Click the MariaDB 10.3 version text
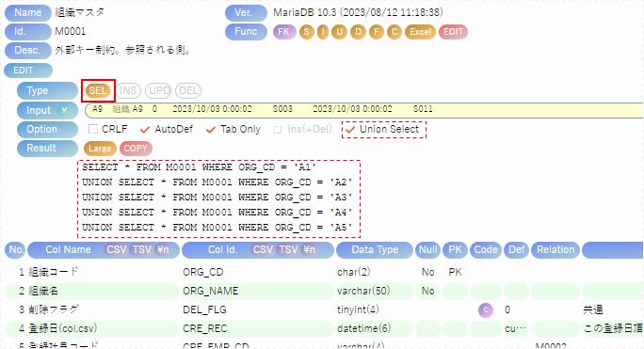 358,13
